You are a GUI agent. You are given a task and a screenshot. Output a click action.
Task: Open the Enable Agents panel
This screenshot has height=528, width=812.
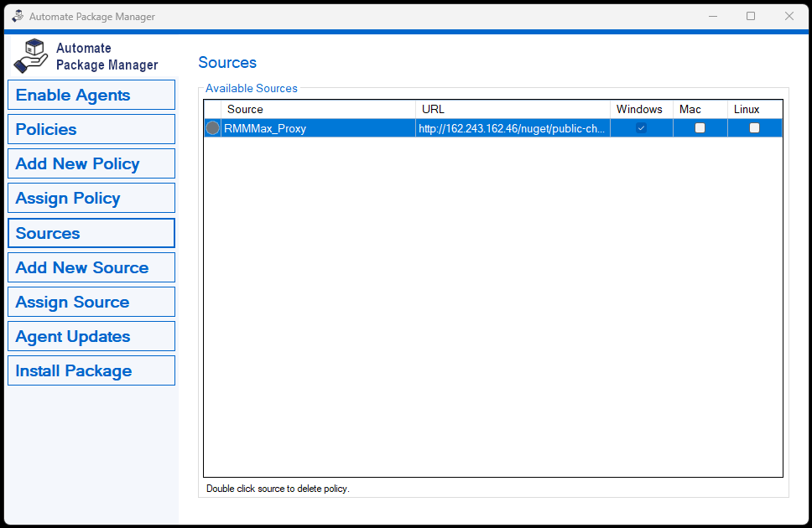(91, 95)
